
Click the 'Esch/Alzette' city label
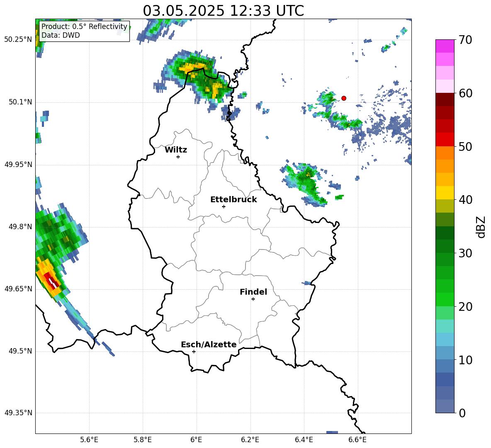[x=209, y=345]
